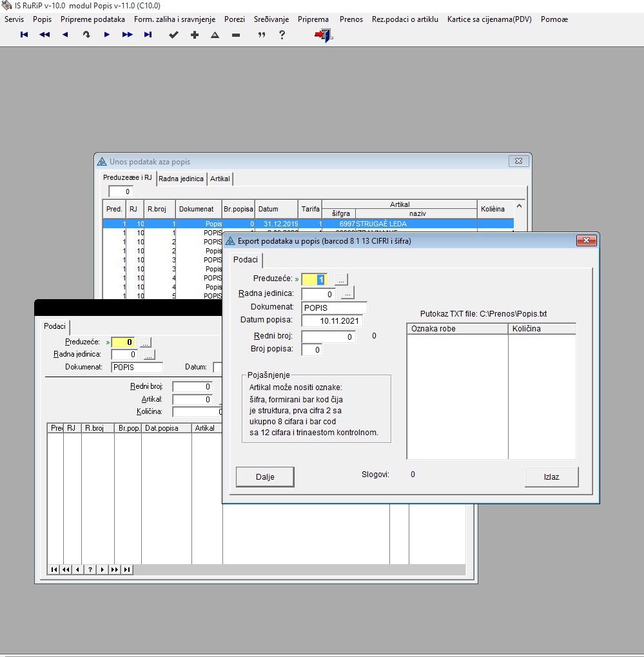Open Radna jedinica lookup in Export dialog
Screen dimensions: 644x657
(x=347, y=293)
